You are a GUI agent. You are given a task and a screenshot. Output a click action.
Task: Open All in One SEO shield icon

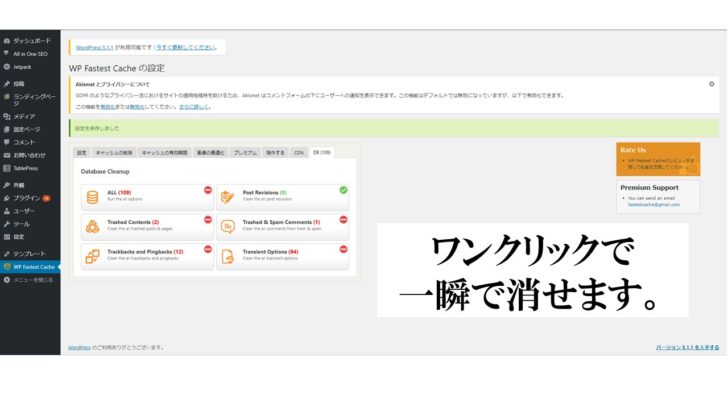[x=6, y=54]
